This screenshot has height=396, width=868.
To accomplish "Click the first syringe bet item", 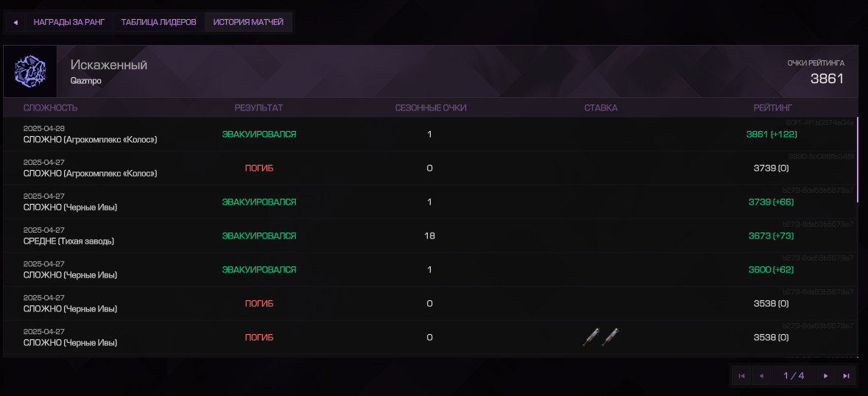I will [591, 337].
